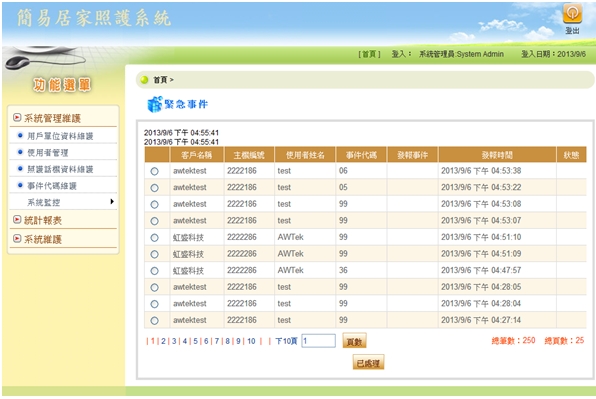Click the page number input field
The image size is (596, 399).
(x=319, y=341)
